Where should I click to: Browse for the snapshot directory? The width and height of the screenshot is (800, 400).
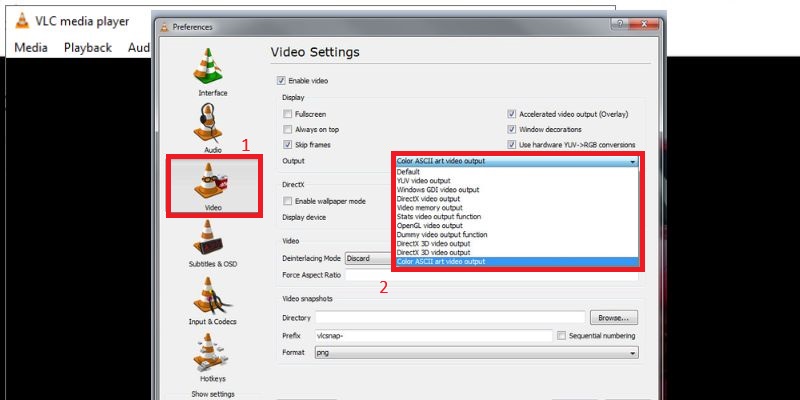[614, 317]
